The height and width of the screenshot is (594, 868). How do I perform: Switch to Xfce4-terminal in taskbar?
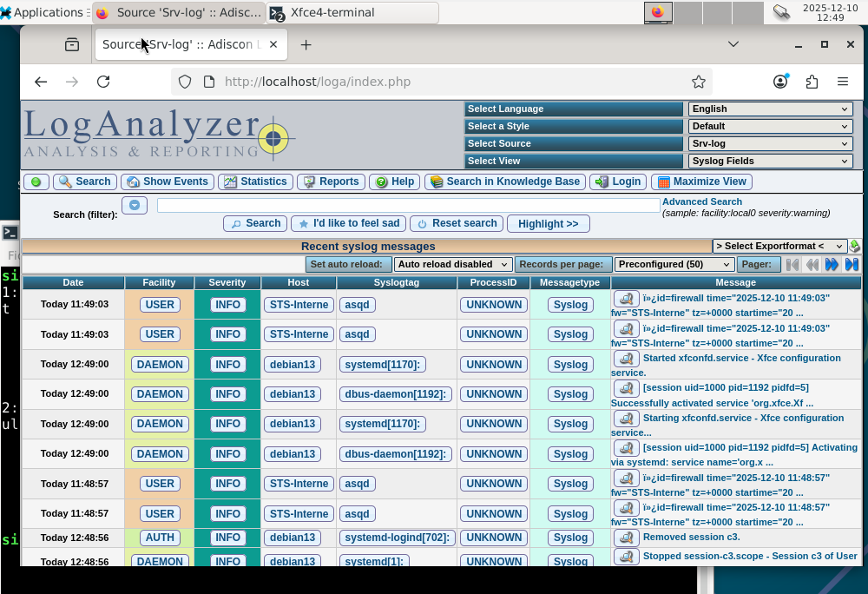pyautogui.click(x=352, y=13)
